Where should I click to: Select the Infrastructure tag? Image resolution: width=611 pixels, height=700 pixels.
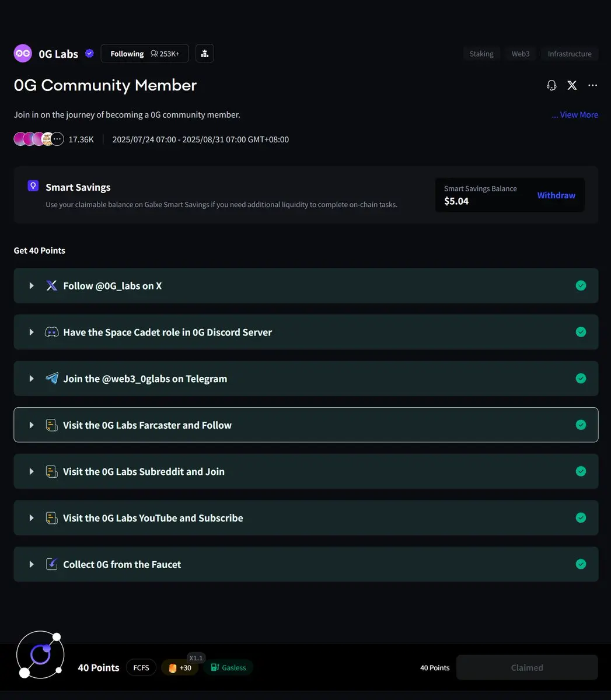pos(570,54)
